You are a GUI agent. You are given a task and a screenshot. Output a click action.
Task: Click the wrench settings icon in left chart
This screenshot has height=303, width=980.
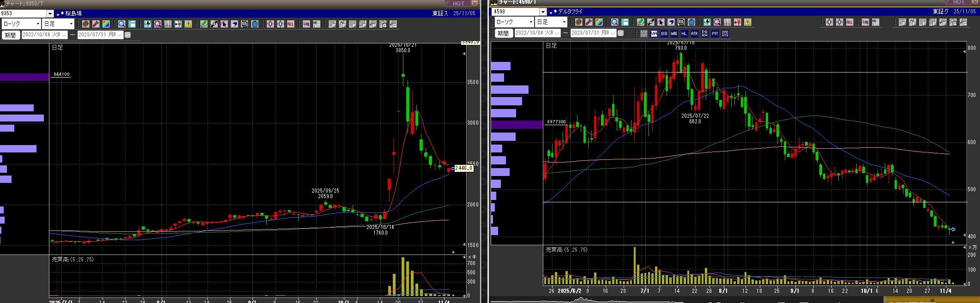(x=96, y=24)
